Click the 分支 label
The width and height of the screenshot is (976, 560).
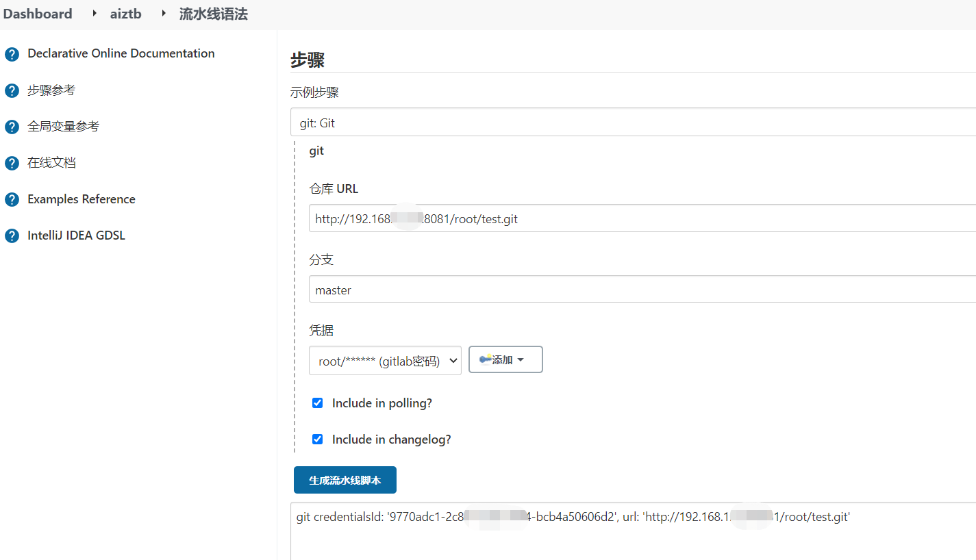point(321,260)
